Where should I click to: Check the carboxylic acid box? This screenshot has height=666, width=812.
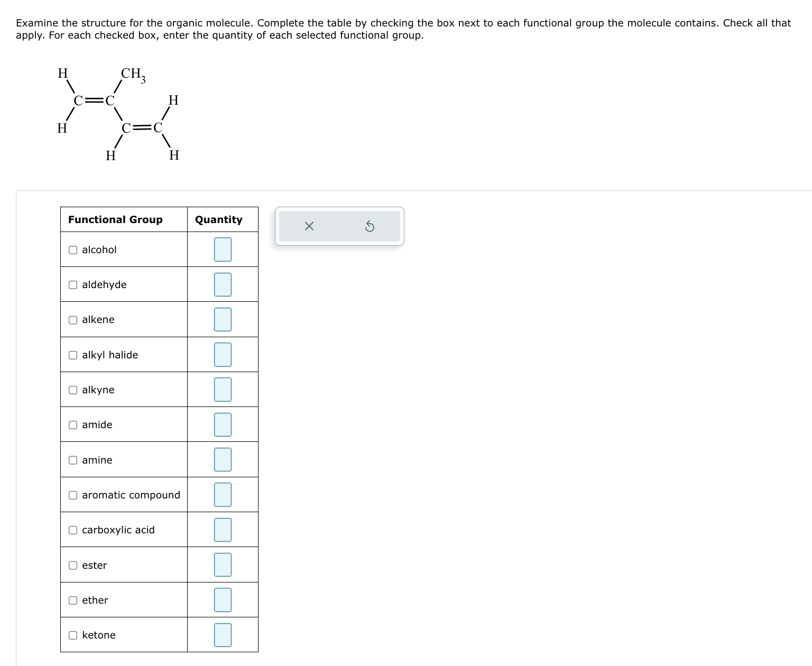click(x=73, y=530)
